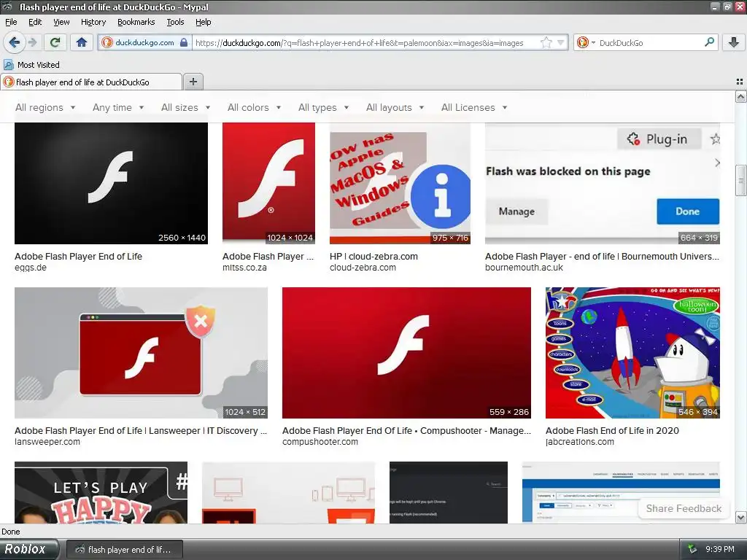Click the taskbar flash player window button
747x560 pixels.
[x=124, y=550]
